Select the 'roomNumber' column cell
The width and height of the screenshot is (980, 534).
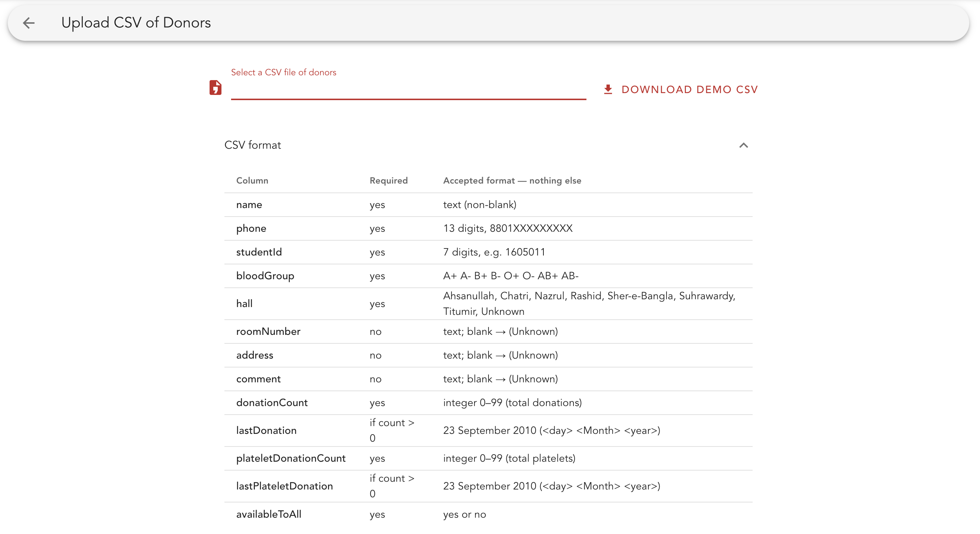coord(268,331)
